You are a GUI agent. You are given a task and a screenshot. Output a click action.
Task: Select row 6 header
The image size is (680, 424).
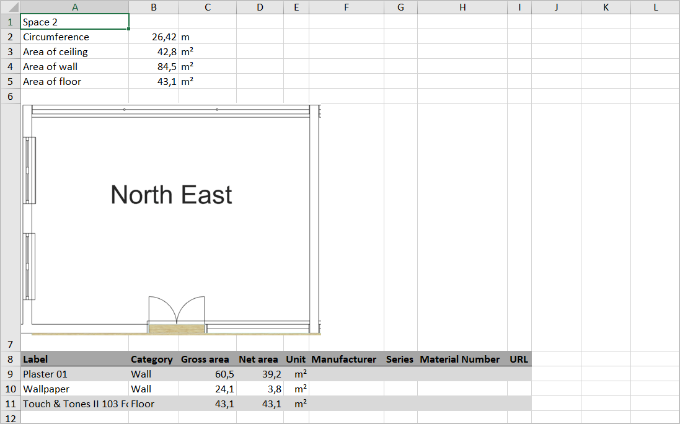point(10,96)
